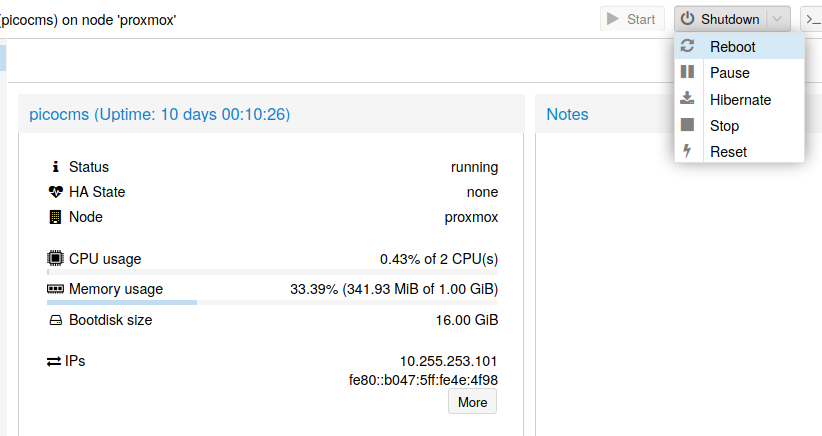Image resolution: width=822 pixels, height=436 pixels.
Task: Collapse the Shutdown dropdown arrow
Action: (x=778, y=19)
